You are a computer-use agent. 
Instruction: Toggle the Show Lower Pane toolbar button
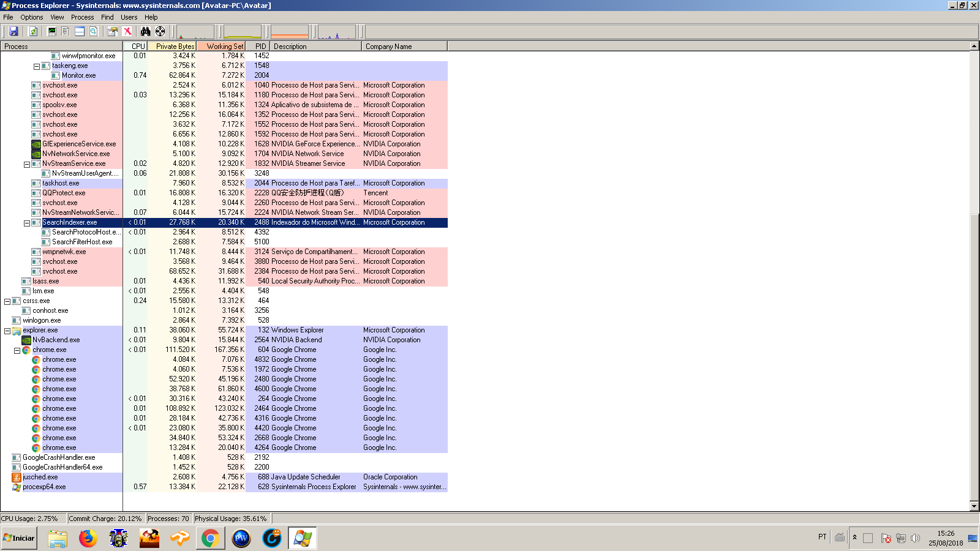click(80, 31)
